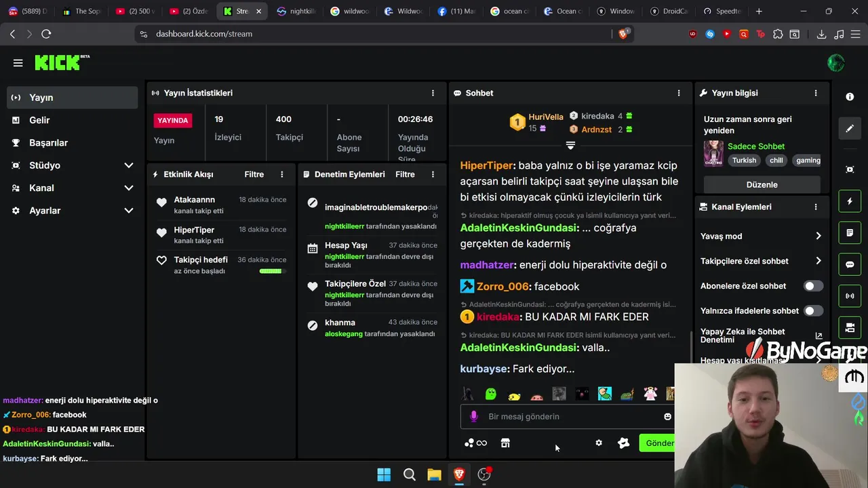Click the pencil edit icon in right sidebar
The image size is (868, 488).
(850, 128)
